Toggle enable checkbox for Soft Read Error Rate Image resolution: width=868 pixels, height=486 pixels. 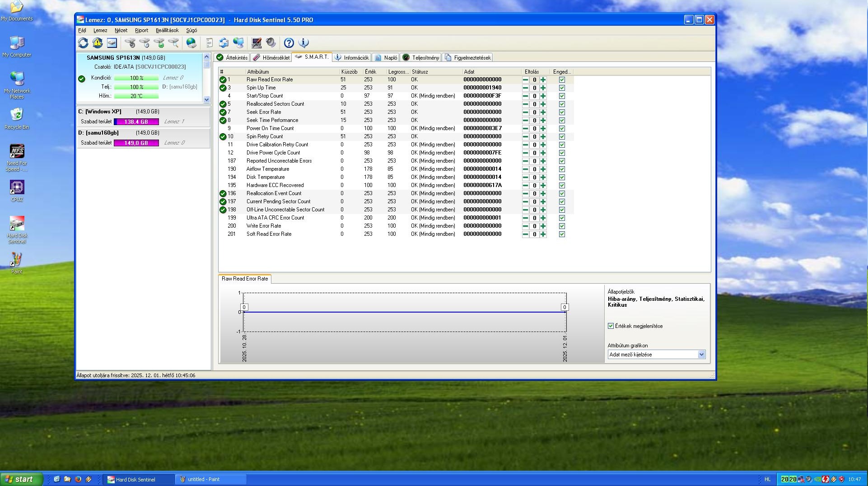(x=562, y=234)
